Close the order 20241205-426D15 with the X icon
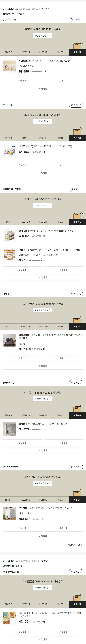 (81, 561)
